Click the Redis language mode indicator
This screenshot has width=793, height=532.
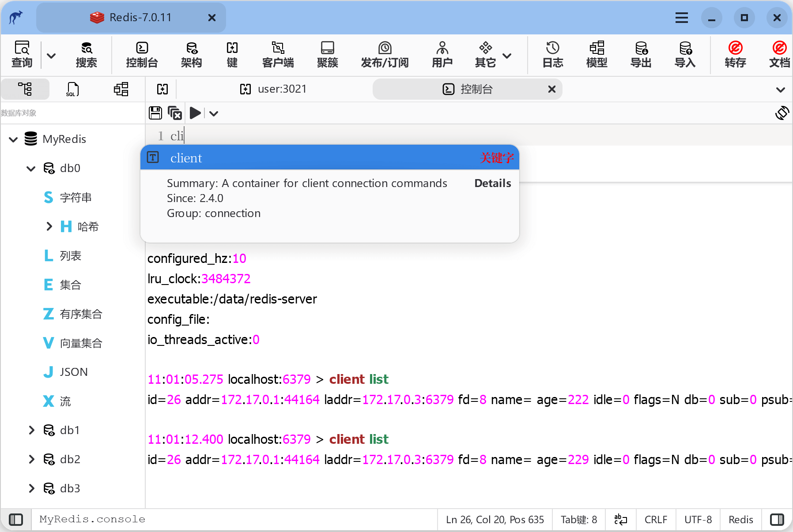click(741, 520)
